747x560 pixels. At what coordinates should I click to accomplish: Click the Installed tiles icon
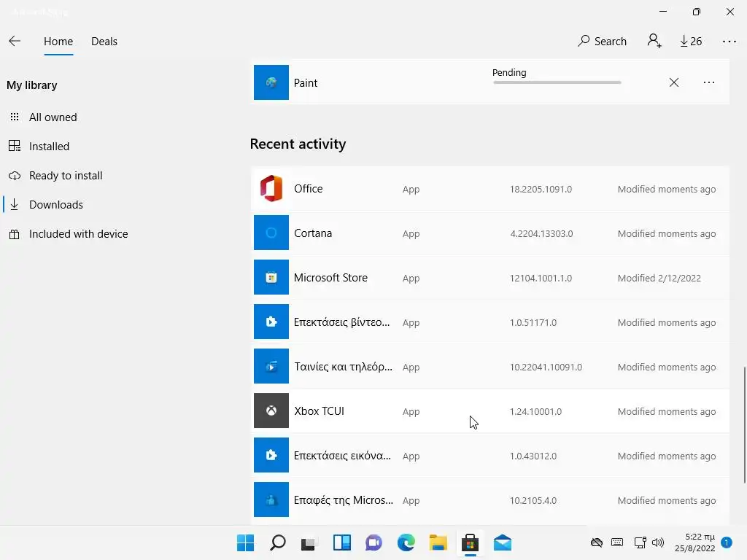(15, 146)
